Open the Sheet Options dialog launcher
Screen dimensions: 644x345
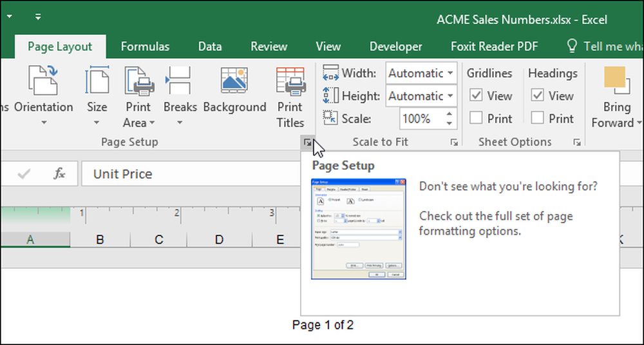point(577,143)
